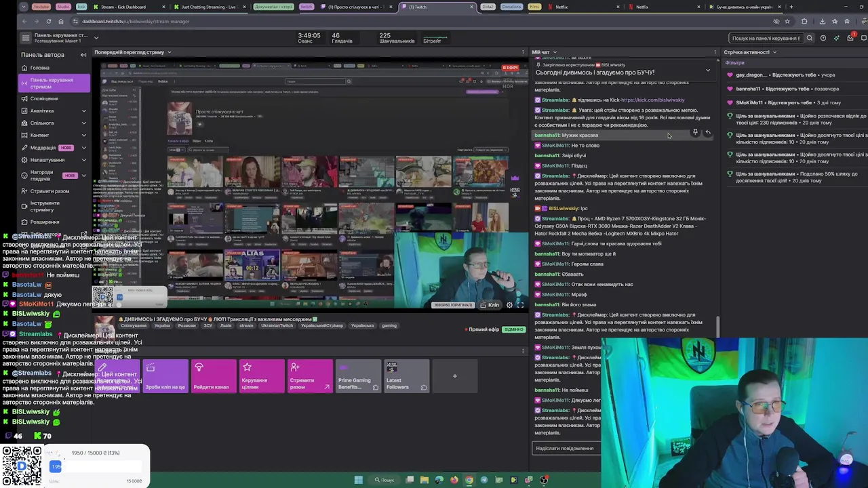This screenshot has width=868, height=488.
Task: Click the Стримити разом quick action tile
Action: [310, 376]
